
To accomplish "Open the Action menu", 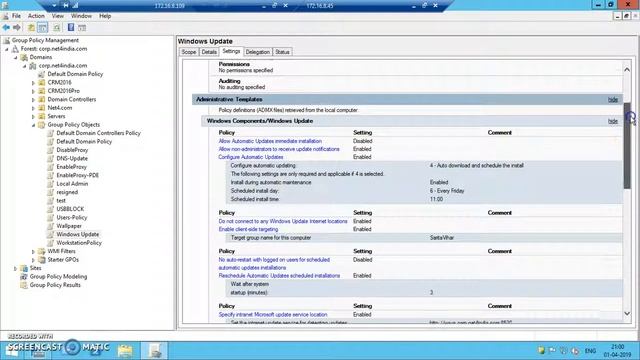I will [36, 16].
